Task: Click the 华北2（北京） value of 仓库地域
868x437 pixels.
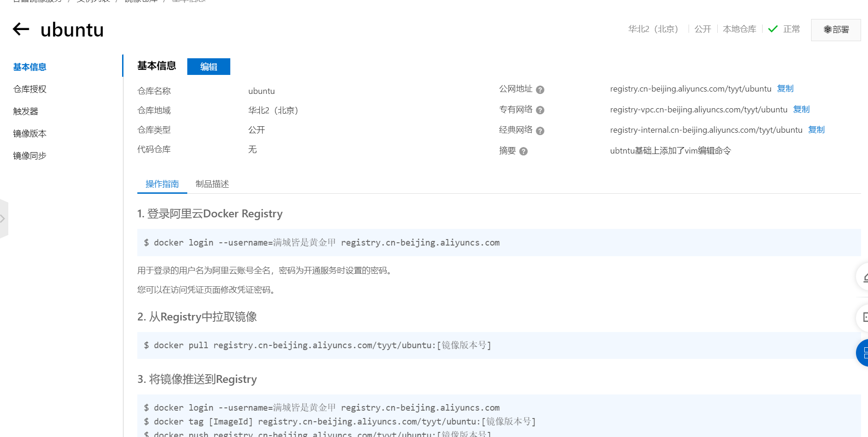Action: tap(273, 111)
